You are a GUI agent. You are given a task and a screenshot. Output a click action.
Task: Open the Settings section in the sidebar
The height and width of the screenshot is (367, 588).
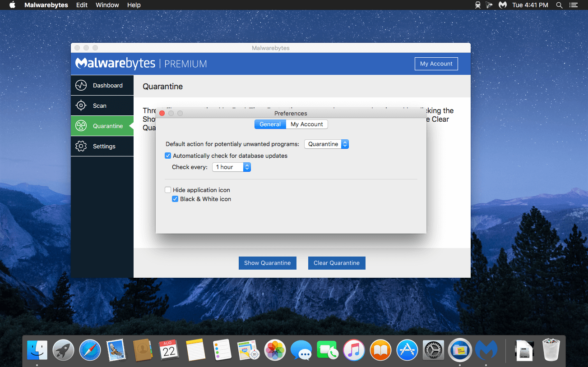coord(102,146)
